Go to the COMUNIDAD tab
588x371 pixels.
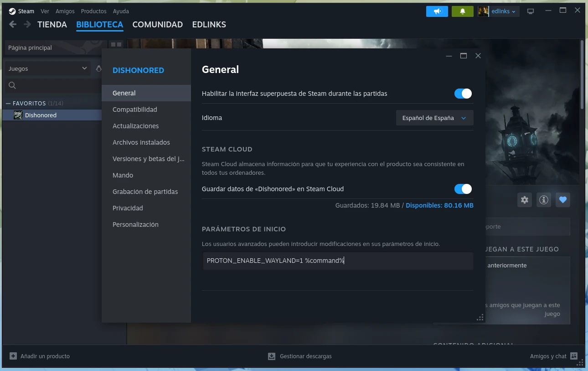tap(157, 25)
